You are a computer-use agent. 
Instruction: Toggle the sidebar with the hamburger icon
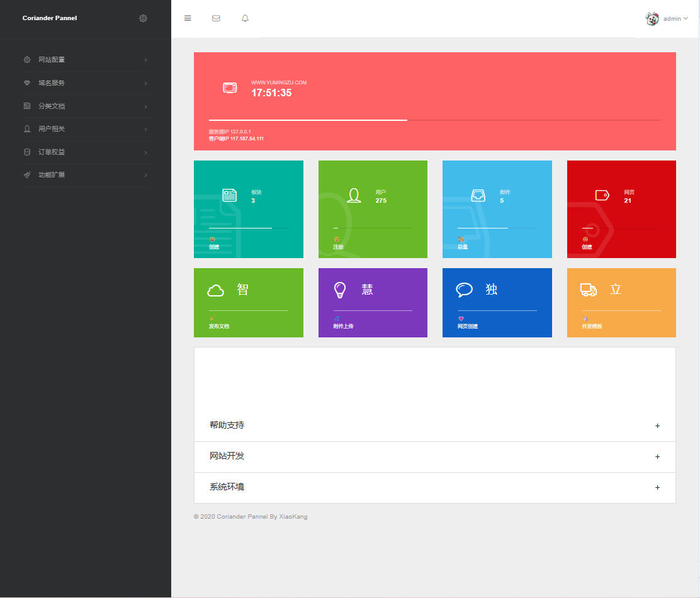(x=188, y=18)
